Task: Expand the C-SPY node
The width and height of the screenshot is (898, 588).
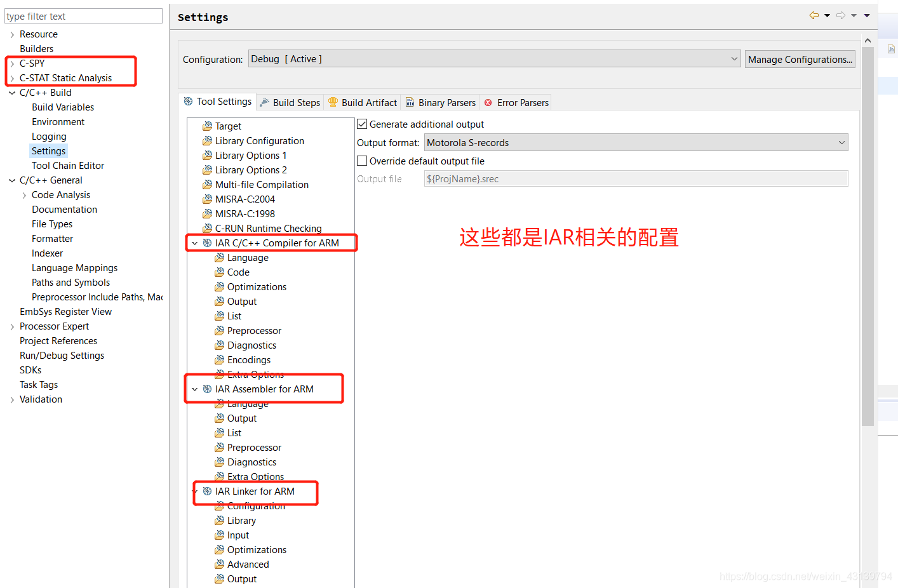Action: click(x=12, y=63)
